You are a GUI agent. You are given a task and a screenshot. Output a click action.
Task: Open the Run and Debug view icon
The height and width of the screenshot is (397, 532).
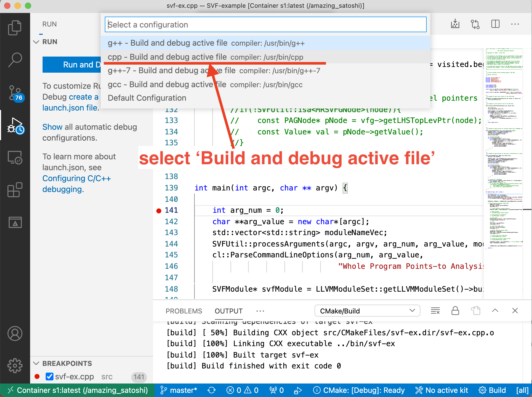click(16, 126)
